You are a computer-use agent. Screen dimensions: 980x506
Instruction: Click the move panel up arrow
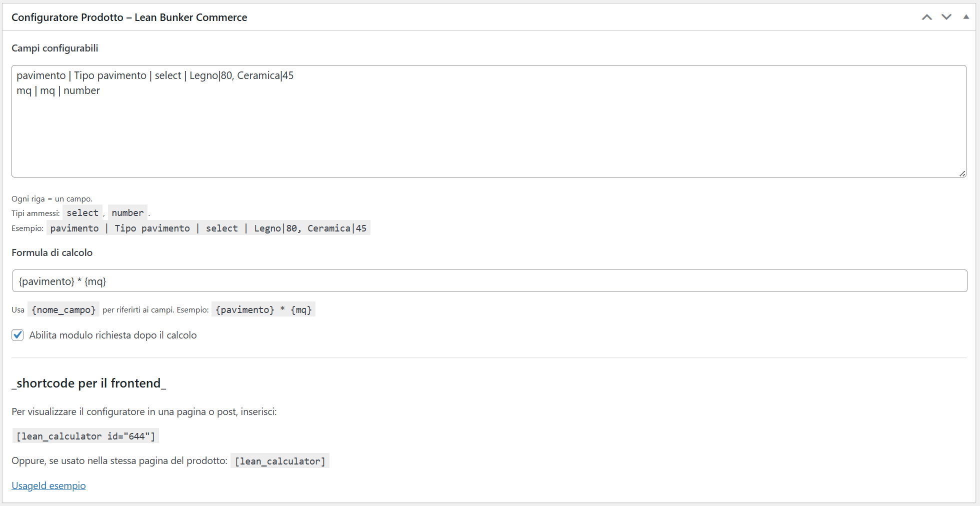926,17
